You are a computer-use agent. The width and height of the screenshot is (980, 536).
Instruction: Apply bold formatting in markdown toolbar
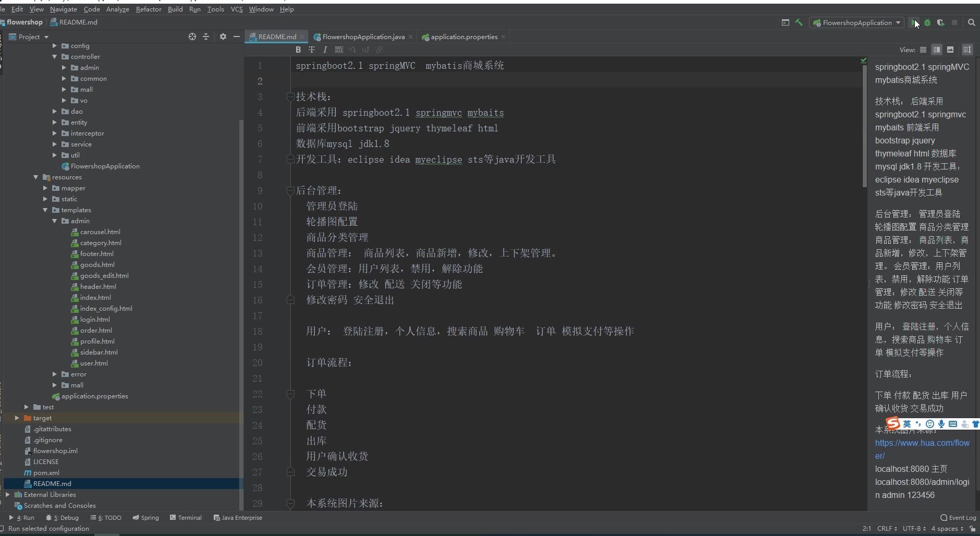pyautogui.click(x=298, y=50)
